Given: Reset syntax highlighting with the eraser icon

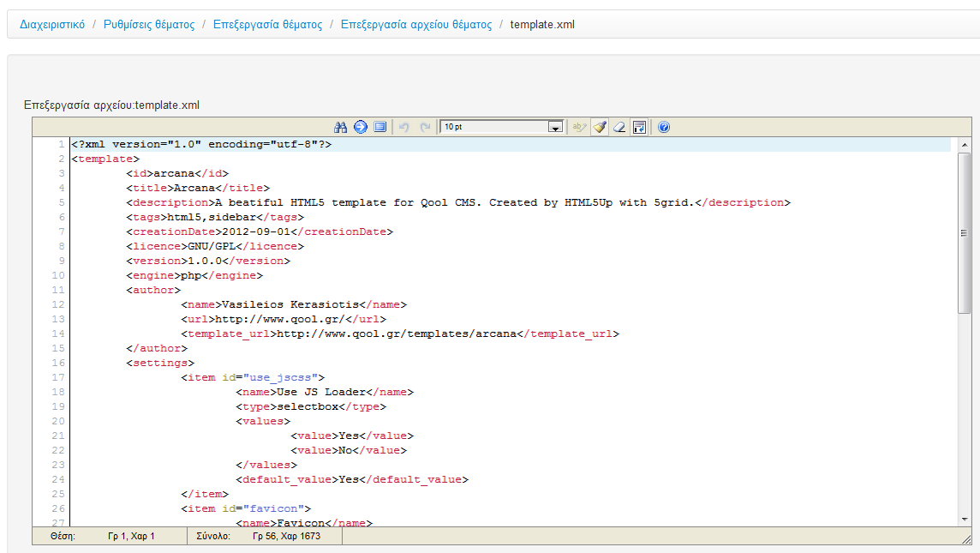Looking at the screenshot, I should point(618,127).
